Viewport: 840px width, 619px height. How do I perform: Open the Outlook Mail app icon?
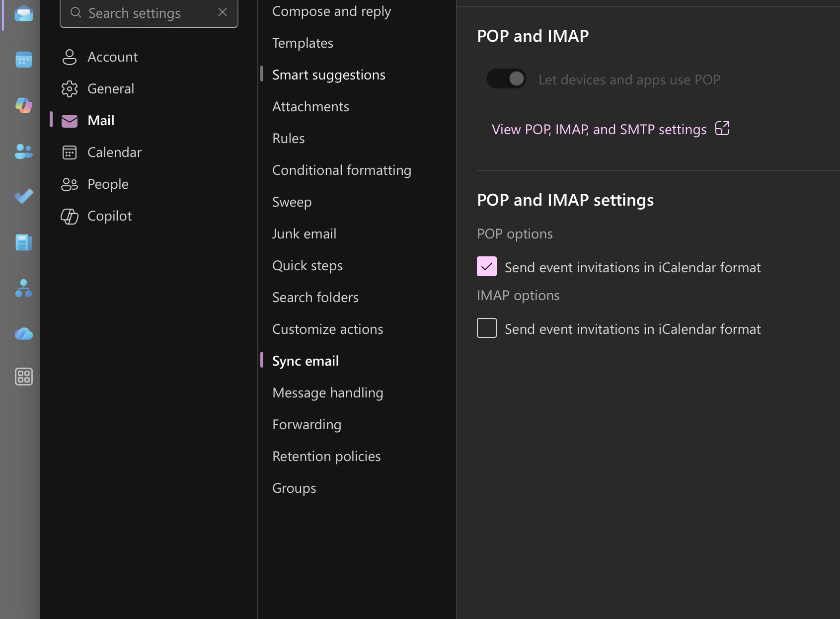click(23, 14)
